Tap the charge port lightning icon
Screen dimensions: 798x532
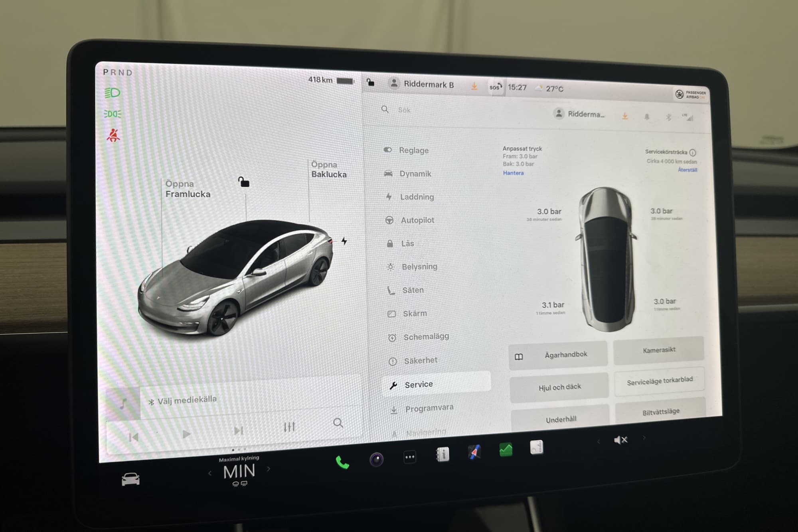pyautogui.click(x=344, y=241)
